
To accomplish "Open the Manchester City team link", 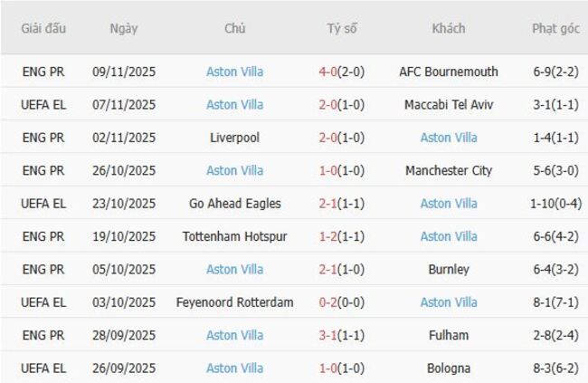I will [x=449, y=171].
